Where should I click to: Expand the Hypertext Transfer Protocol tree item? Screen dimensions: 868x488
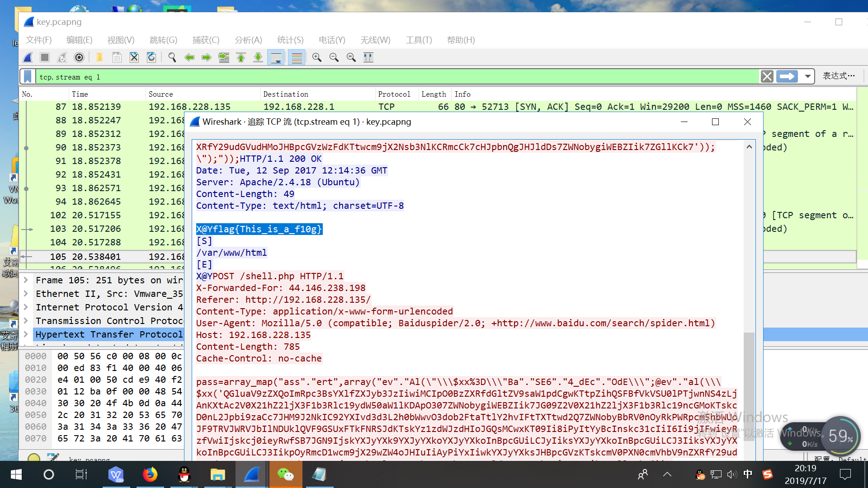click(x=26, y=334)
